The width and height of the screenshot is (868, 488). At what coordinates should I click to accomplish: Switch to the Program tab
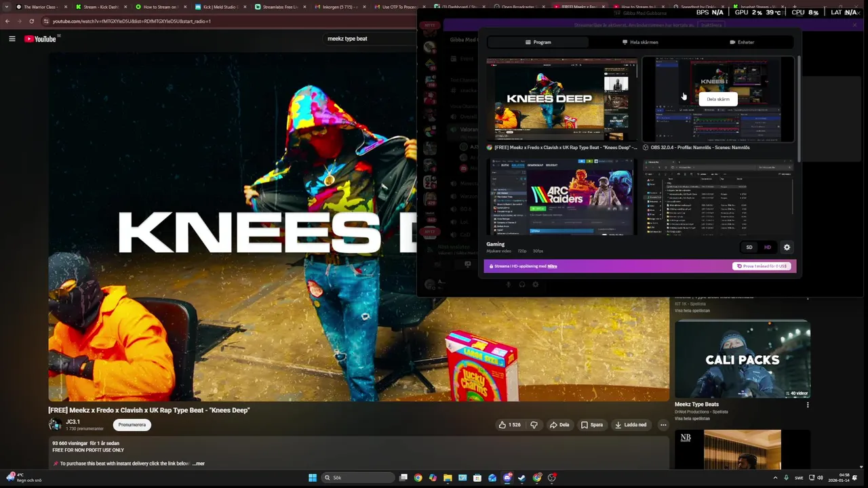[538, 42]
